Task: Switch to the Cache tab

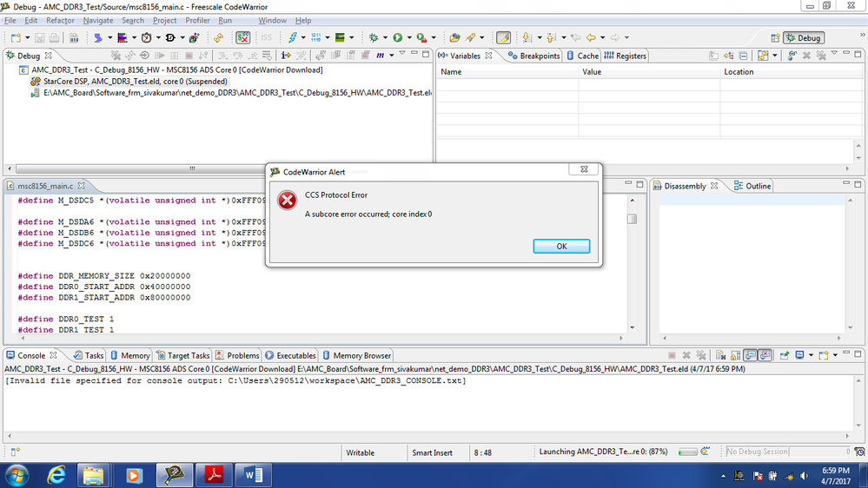Action: pyautogui.click(x=582, y=56)
